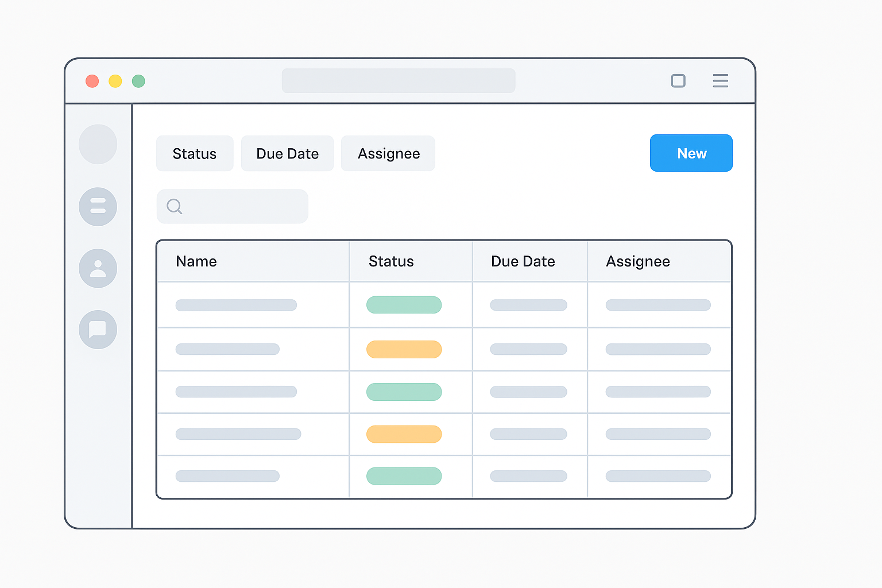Viewport: 882px width, 588px height.
Task: Click the first row's green status badge
Action: [404, 305]
